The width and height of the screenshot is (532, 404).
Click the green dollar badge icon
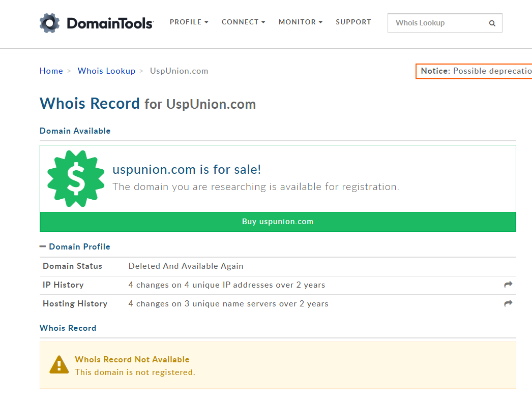click(76, 178)
